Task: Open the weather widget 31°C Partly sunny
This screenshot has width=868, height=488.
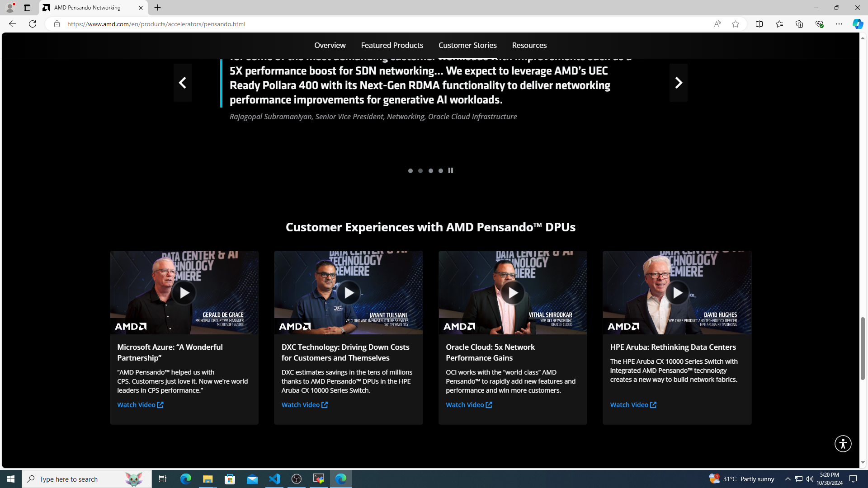Action: click(x=741, y=479)
